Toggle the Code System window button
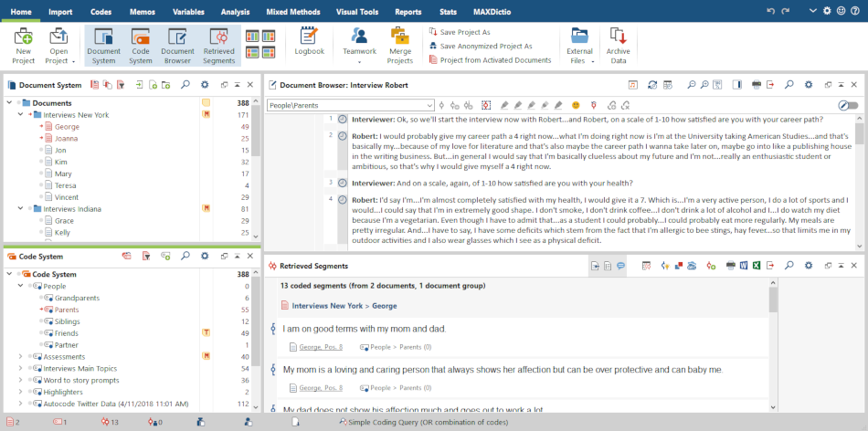Image resolution: width=868 pixels, height=431 pixels. 141,46
